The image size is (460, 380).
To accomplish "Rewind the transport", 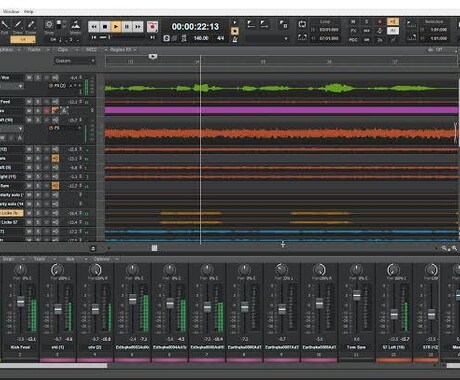I will click(94, 26).
